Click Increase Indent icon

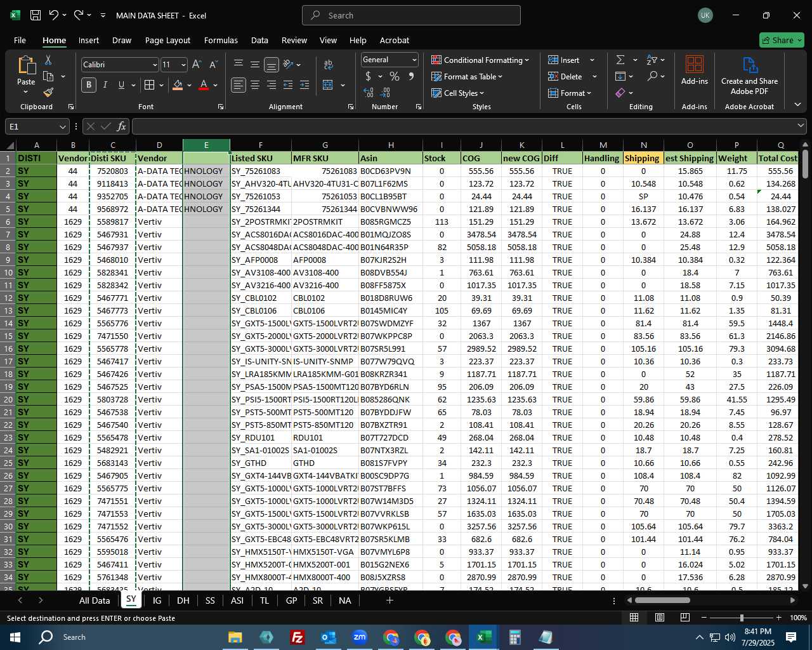304,85
